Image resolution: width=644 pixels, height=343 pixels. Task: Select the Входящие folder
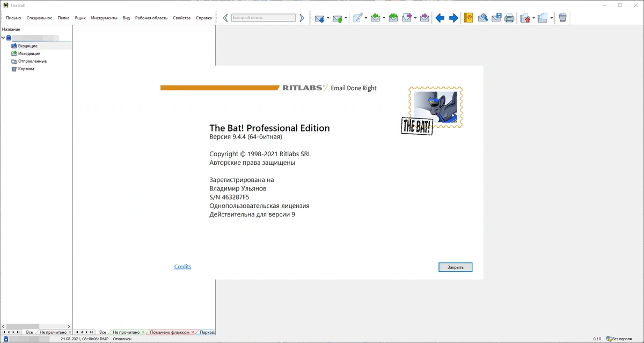pyautogui.click(x=28, y=46)
